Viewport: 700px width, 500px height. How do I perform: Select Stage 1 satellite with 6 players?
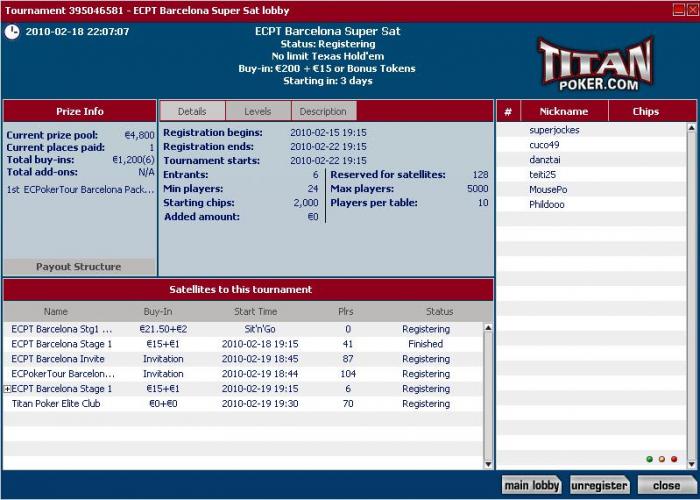click(x=243, y=389)
